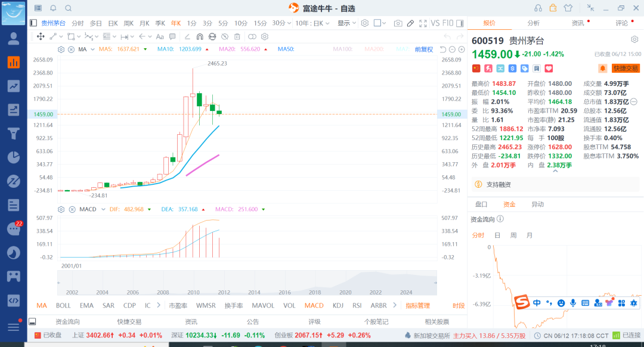Hide drawings with crossed eye icon
Viewport: 644px width, 347px height.
225,36
